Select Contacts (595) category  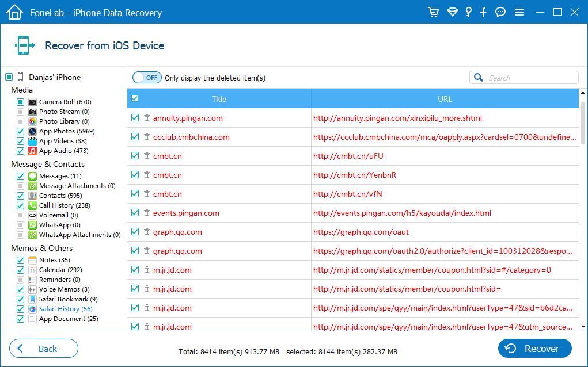[60, 196]
